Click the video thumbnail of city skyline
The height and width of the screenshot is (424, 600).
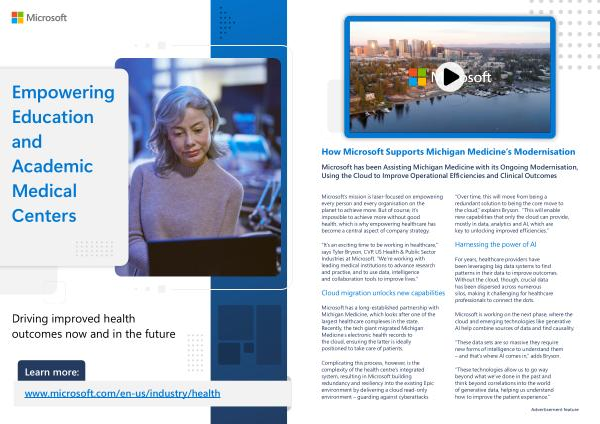[x=450, y=77]
